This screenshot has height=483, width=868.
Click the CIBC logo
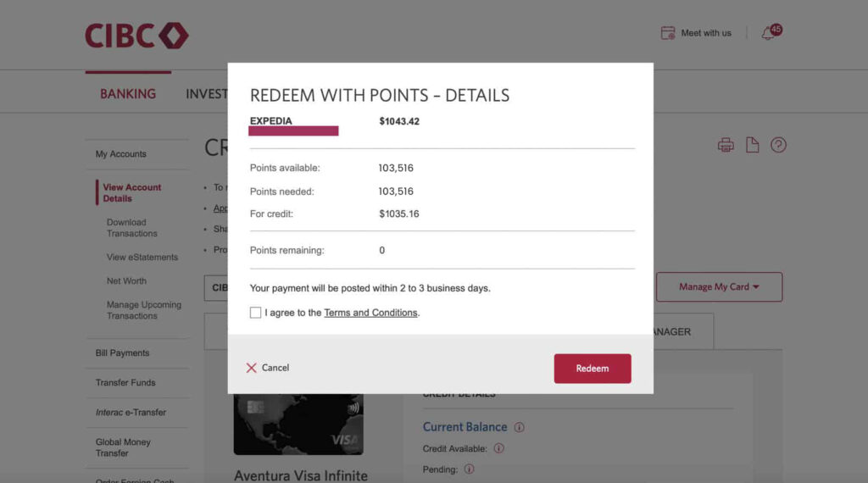[136, 35]
